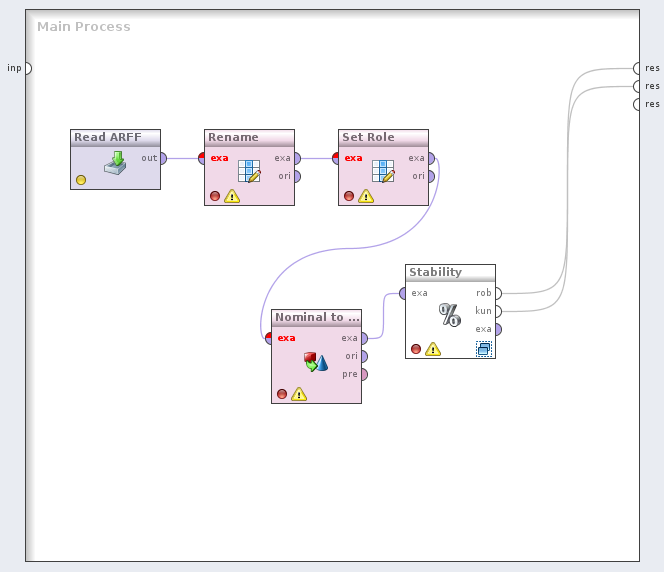Screen dimensions: 664x572
Task: Toggle the red status light on Rename
Action: 215,196
